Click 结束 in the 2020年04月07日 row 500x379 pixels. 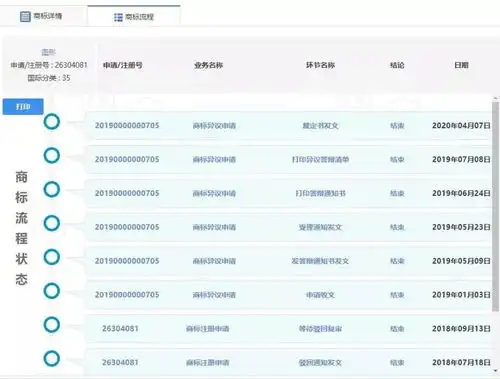coord(397,126)
